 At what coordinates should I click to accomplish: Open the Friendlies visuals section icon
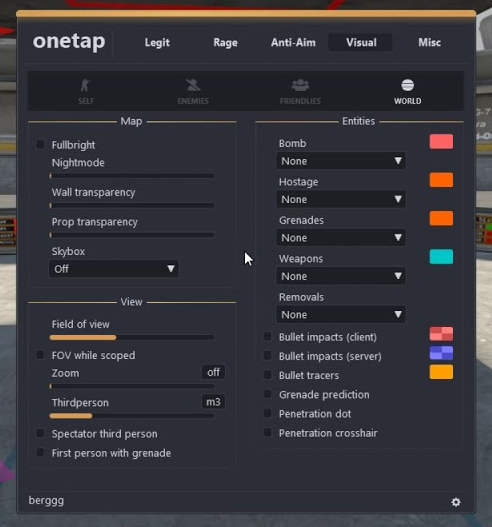pyautogui.click(x=300, y=85)
